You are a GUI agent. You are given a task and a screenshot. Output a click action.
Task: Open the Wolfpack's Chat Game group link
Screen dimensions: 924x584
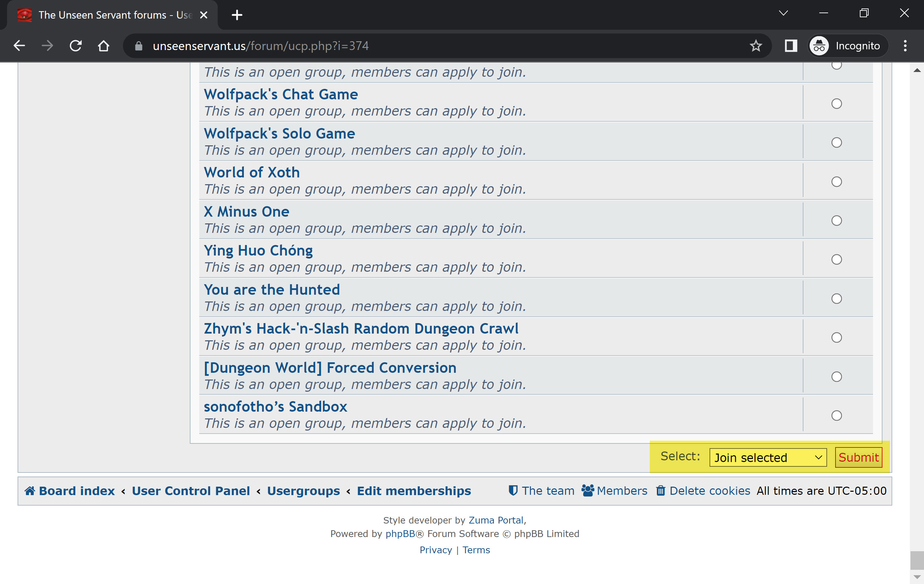click(281, 94)
